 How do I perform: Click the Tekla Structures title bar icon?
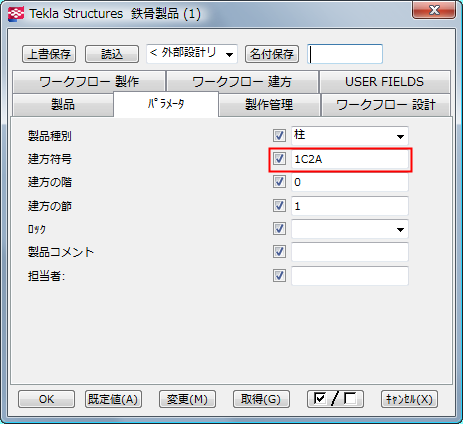(16, 14)
